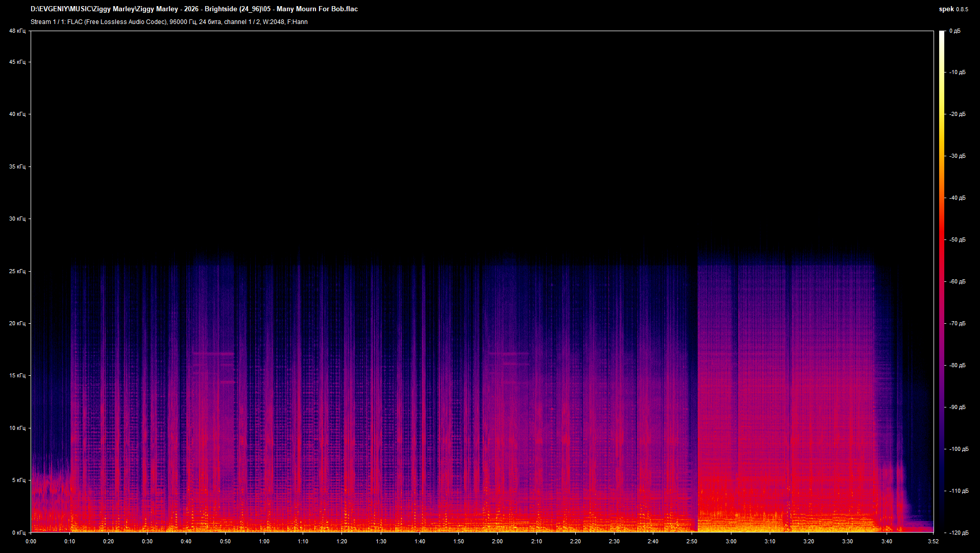Click the dB color gradient scale bar
Screen dimensions: 980x553
(942, 281)
